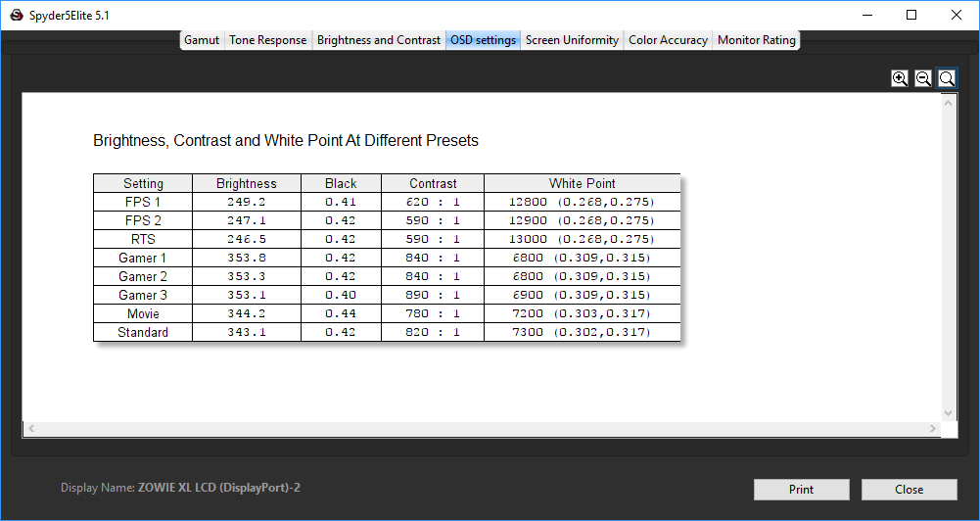
Task: Minimize the Spyder5Elite window
Action: [867, 15]
